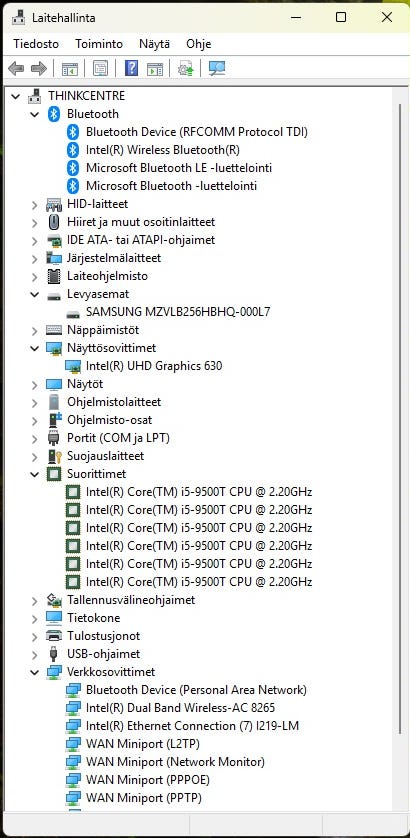Screen dimensions: 410x838
Task: Click the HID-laitteet category icon
Action: (53, 204)
